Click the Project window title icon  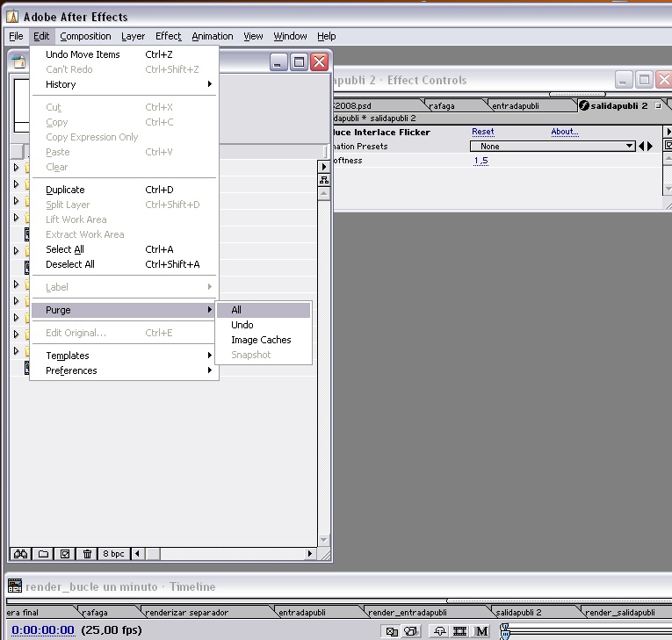18,61
